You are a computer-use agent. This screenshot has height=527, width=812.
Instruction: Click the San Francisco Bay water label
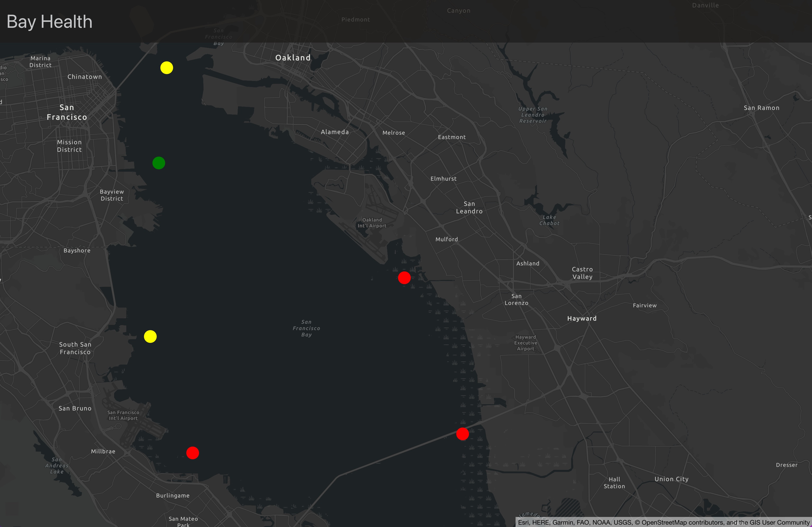click(x=306, y=328)
